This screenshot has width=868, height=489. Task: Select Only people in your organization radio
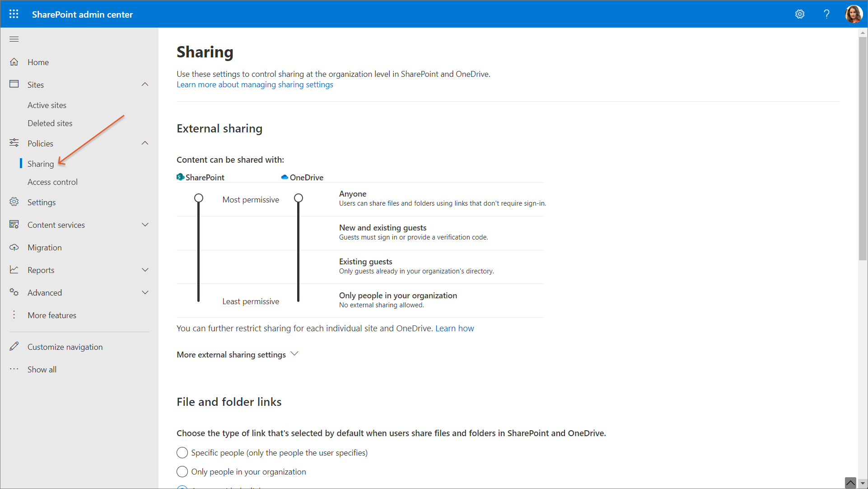182,471
